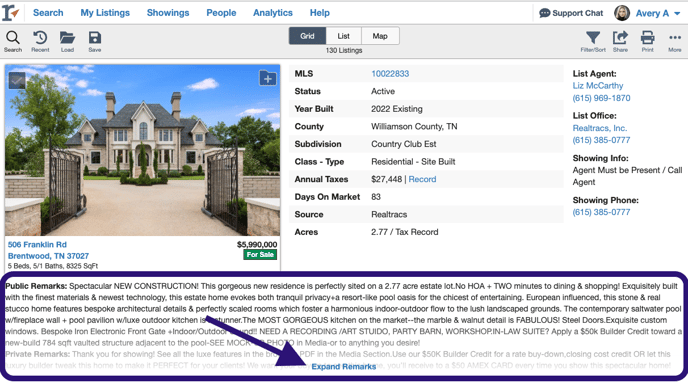The width and height of the screenshot is (688, 383).
Task: Click the plus icon on listing photo
Action: (268, 79)
